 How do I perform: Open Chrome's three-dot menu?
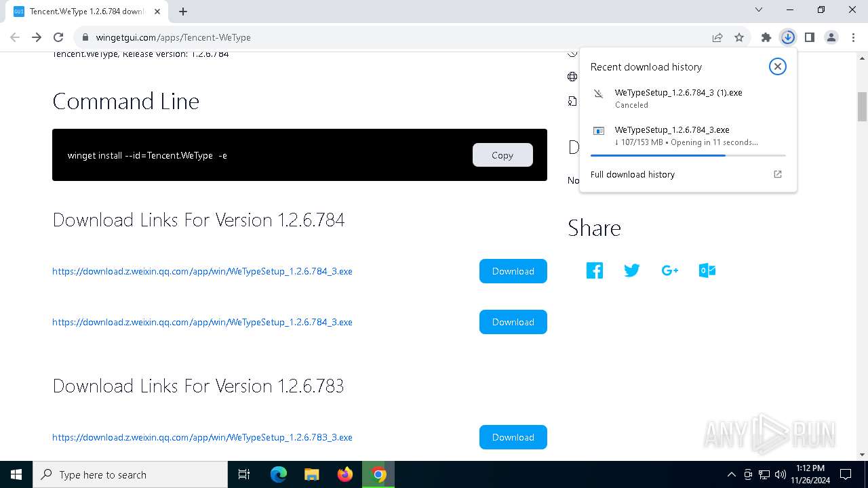853,37
